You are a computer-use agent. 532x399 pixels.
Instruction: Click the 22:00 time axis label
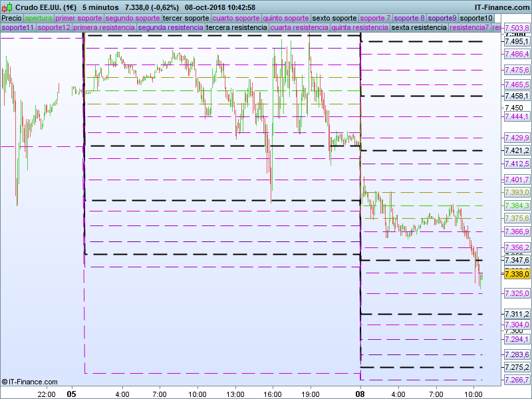(x=47, y=394)
